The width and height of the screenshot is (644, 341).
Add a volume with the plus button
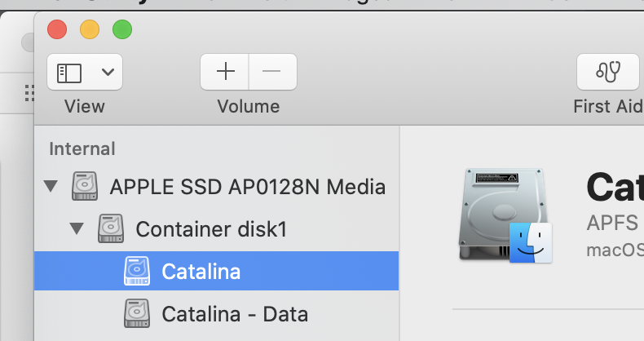[225, 72]
